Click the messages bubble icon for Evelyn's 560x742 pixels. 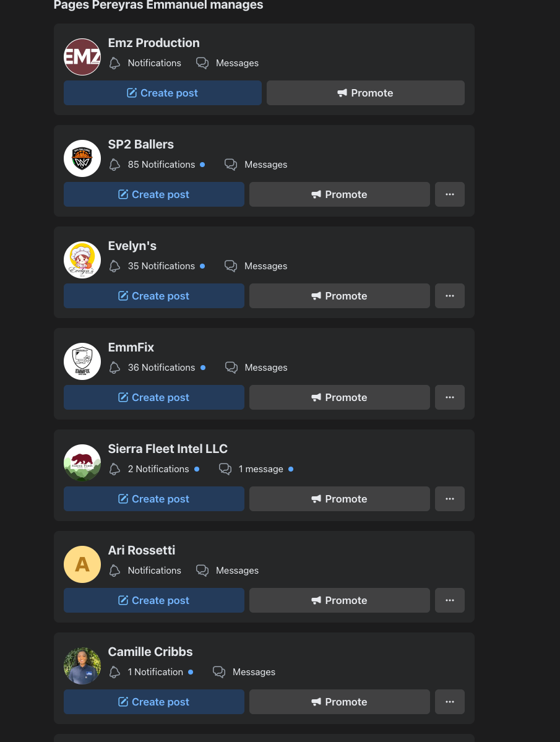point(230,266)
